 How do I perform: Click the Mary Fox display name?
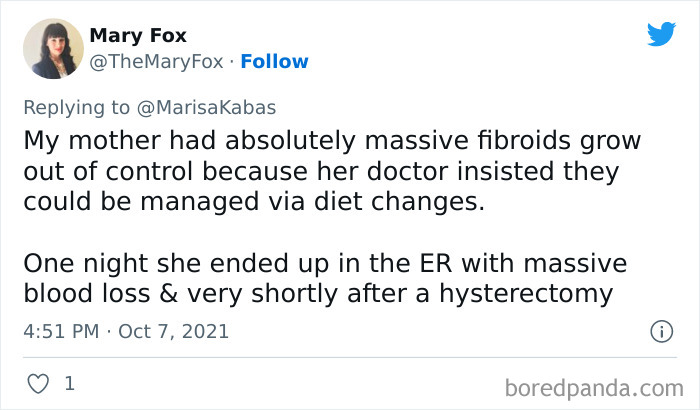point(138,36)
